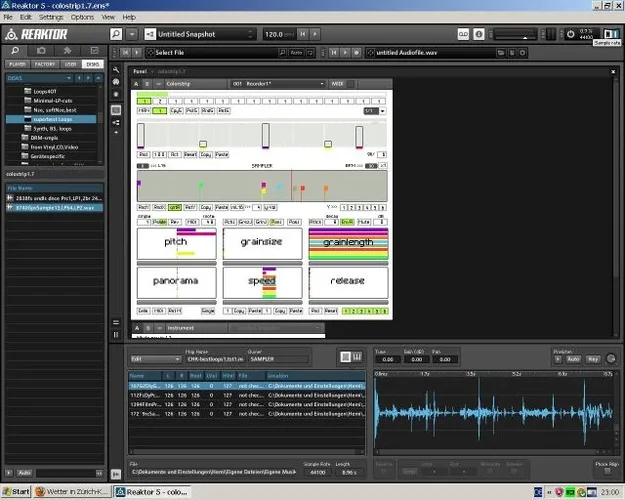Open the search magnifier in the Reaktor toolbar
625x500 pixels.
pyautogui.click(x=116, y=34)
